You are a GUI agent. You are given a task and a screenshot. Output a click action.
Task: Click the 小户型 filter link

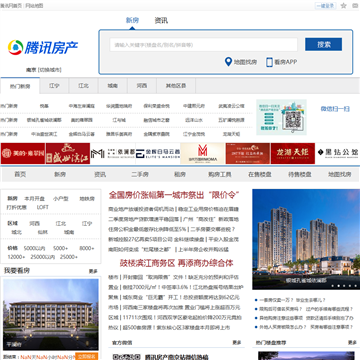pyautogui.click(x=60, y=199)
